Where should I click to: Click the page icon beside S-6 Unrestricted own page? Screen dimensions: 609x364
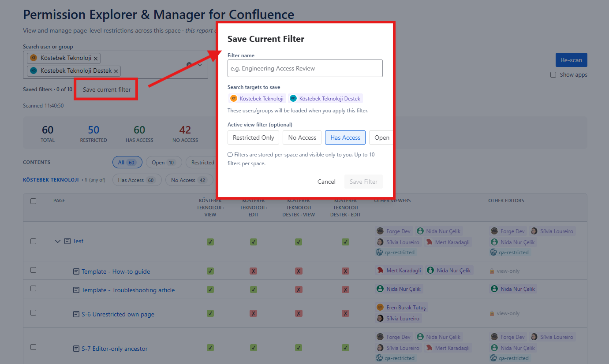[76, 314]
